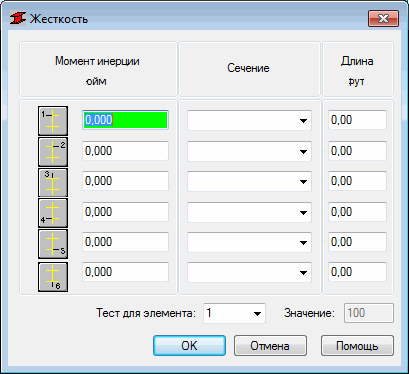Open the Сечение dropdown in the third row
The width and height of the screenshot is (409, 374).
[249, 181]
